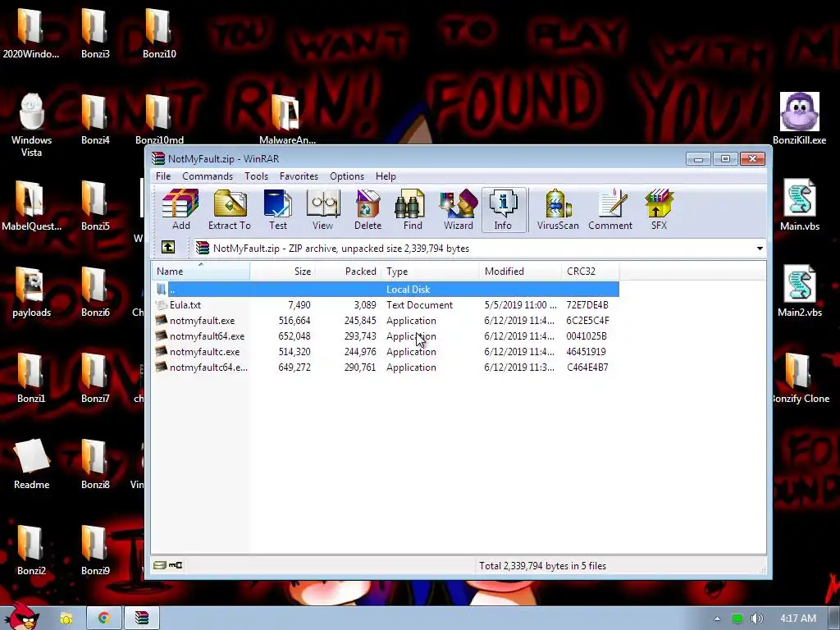Select the Bonzi5 desktop folder
The image size is (840, 630).
pyautogui.click(x=95, y=206)
